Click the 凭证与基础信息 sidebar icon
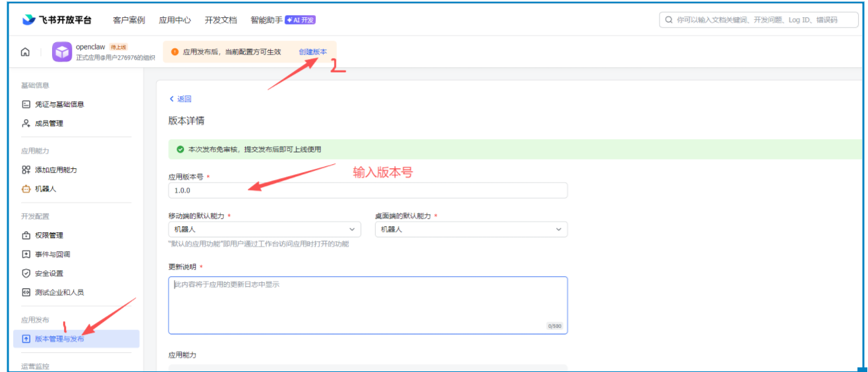The width and height of the screenshot is (868, 372). coord(26,104)
